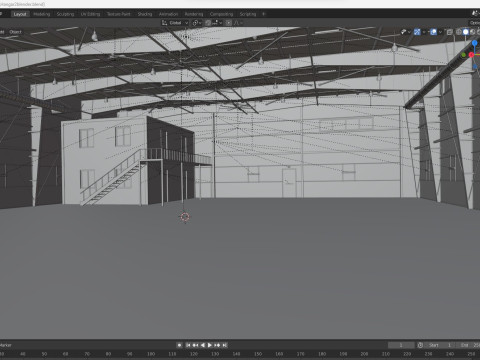Viewport: 480px width, 360px height.
Task: Jump to next keyframe
Action: pos(217,345)
